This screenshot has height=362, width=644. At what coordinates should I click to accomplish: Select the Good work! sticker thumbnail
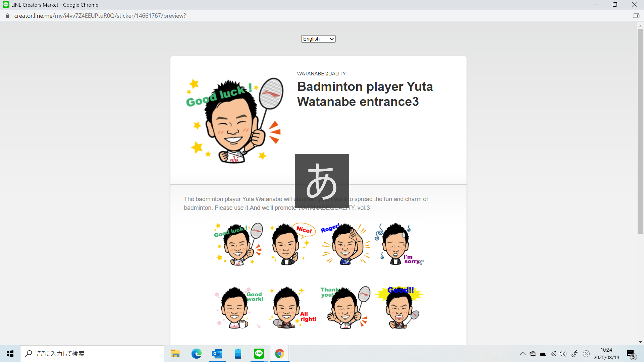point(238,307)
